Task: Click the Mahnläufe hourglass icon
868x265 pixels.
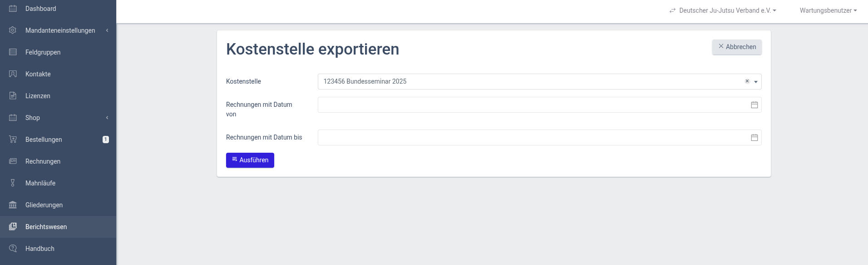Action: pyautogui.click(x=13, y=183)
